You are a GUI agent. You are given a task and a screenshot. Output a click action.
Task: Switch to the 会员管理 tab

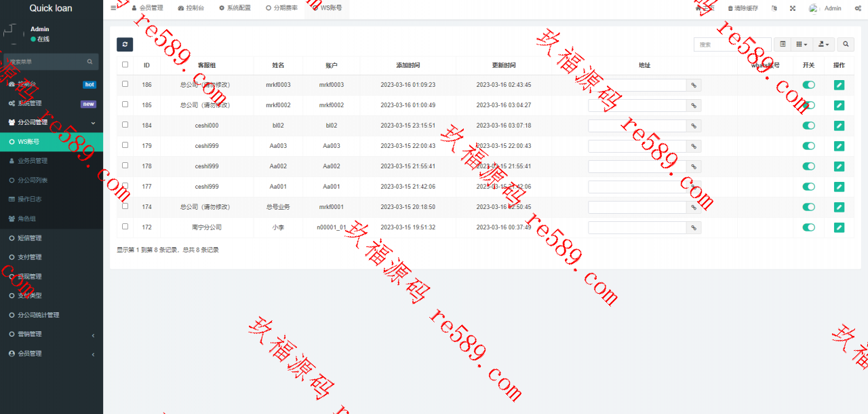point(147,8)
